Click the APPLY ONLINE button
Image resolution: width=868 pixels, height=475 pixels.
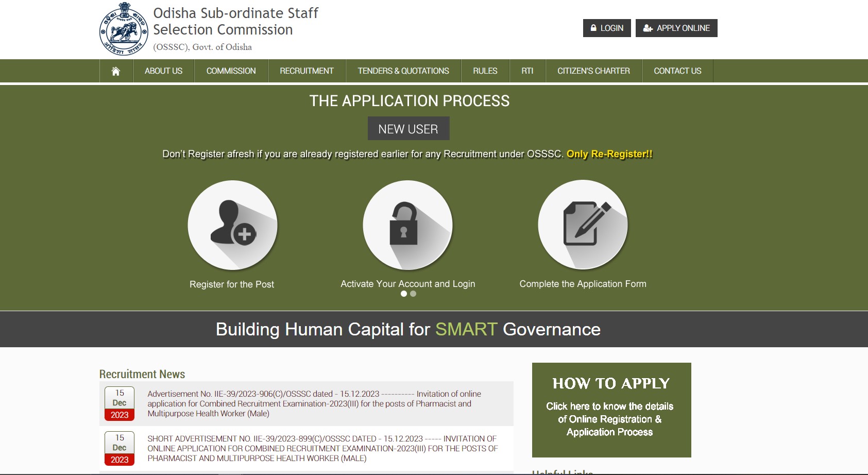click(676, 28)
